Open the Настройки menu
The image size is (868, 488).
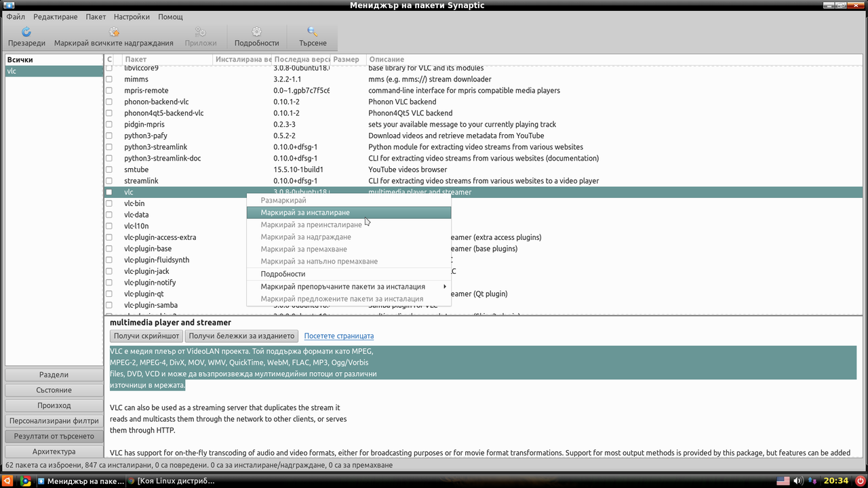(132, 17)
